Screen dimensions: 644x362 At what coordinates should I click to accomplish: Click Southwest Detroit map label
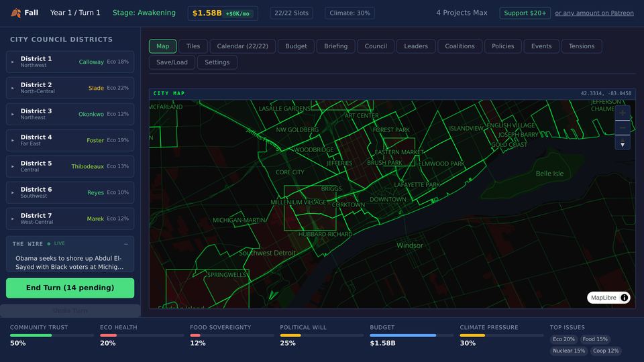267,253
